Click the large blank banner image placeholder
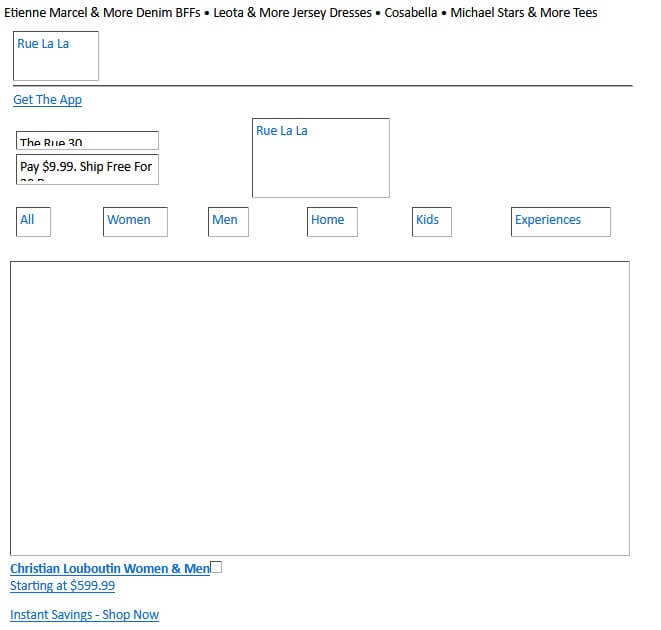This screenshot has height=630, width=661. point(320,408)
